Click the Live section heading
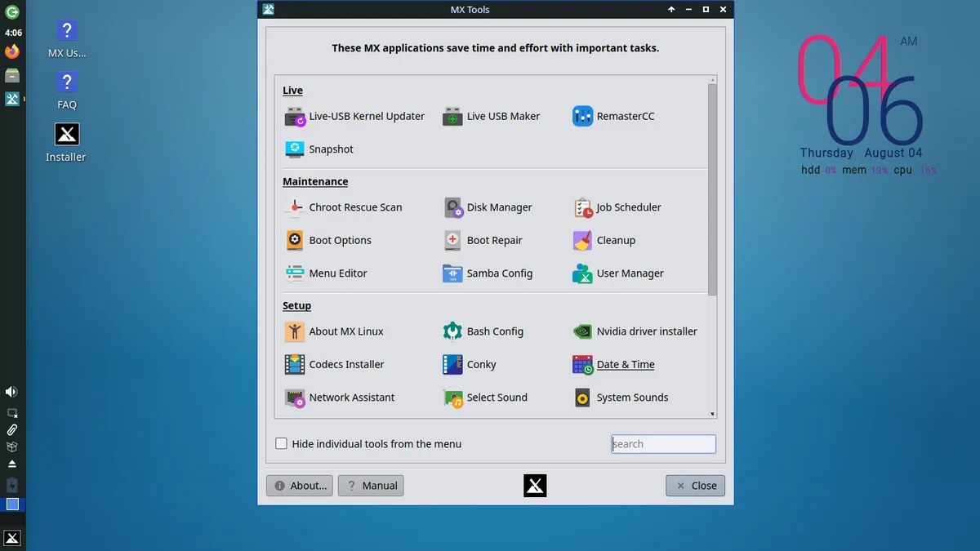Screen dimensions: 980x551 click(292, 91)
